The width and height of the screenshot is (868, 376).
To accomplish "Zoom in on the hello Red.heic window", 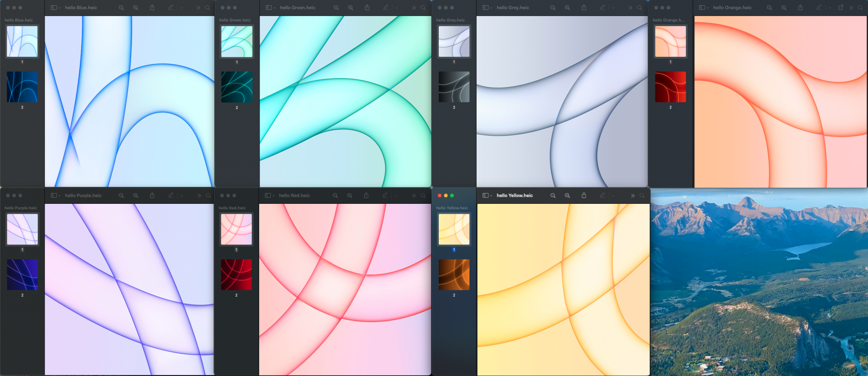I will pyautogui.click(x=350, y=196).
